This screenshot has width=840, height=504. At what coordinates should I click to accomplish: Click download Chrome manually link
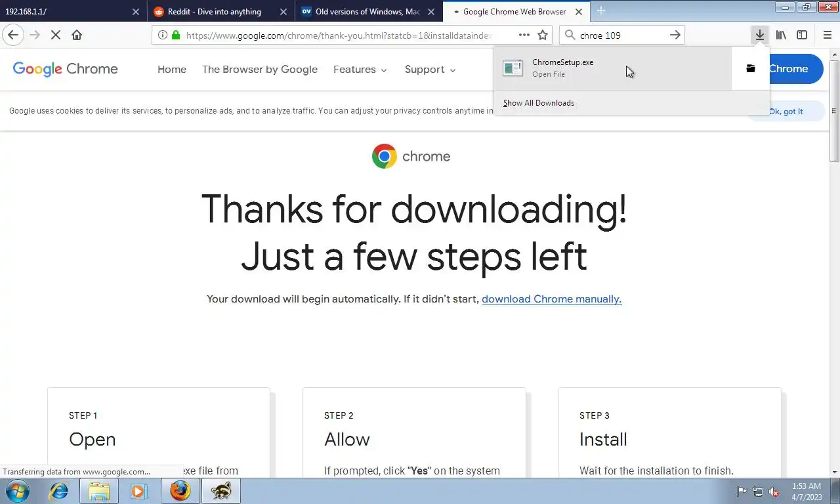point(551,299)
